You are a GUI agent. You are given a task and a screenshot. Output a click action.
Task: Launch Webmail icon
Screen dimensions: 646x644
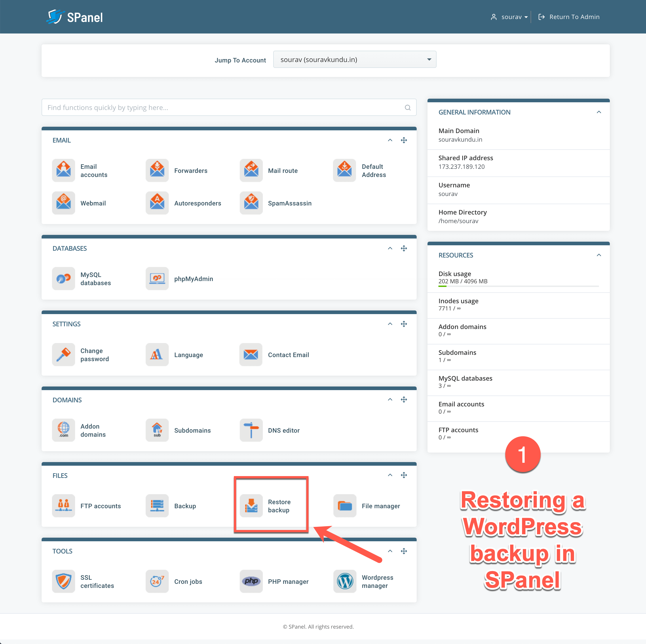pyautogui.click(x=64, y=203)
